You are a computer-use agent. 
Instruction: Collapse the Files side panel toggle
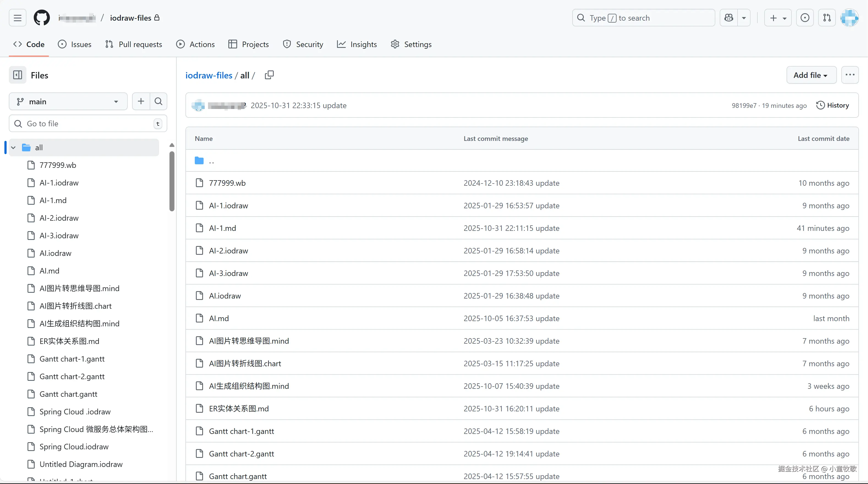pos(18,75)
